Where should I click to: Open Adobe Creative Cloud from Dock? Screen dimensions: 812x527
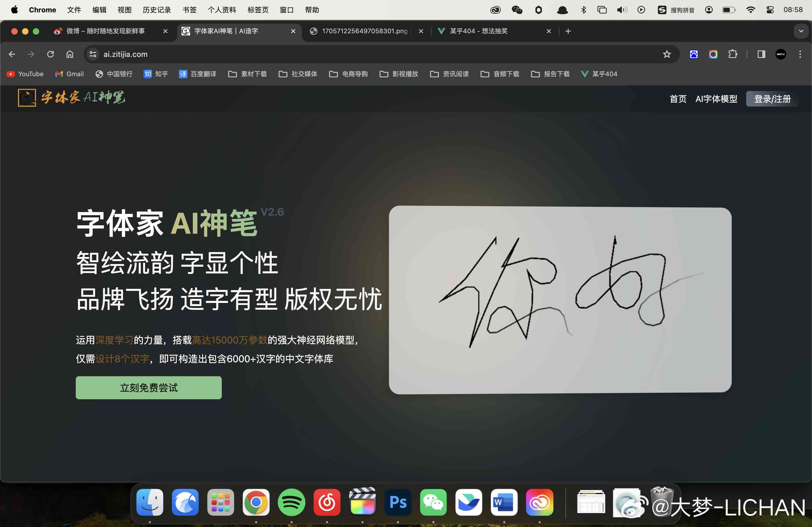pyautogui.click(x=539, y=504)
